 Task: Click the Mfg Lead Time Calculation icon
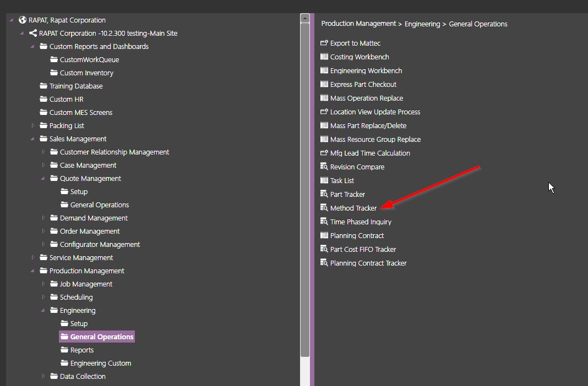coord(324,153)
